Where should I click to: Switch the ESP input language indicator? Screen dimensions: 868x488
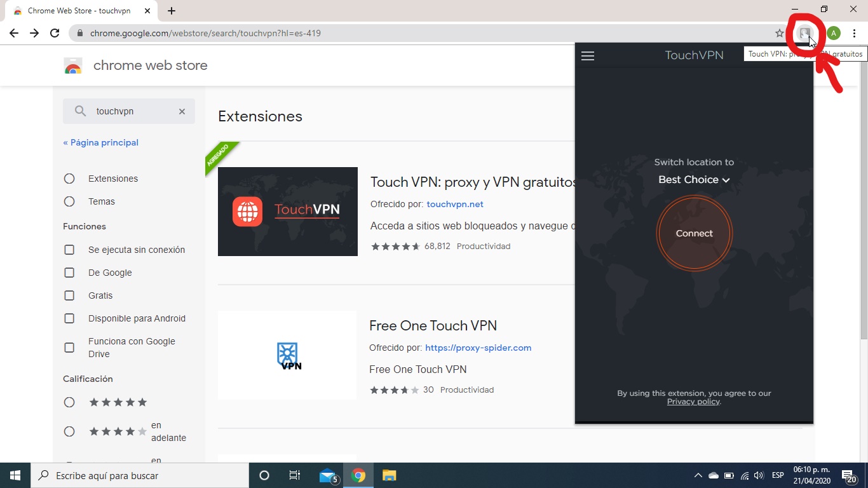[x=778, y=475]
